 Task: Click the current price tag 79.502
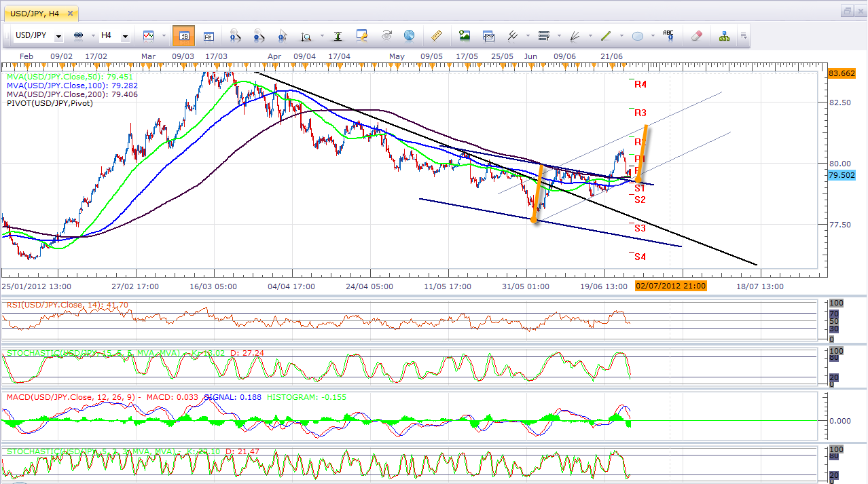point(843,174)
